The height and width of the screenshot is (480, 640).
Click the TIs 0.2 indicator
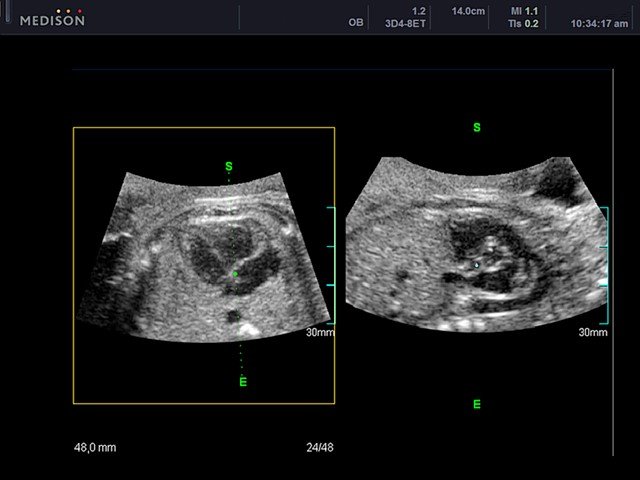click(x=524, y=24)
